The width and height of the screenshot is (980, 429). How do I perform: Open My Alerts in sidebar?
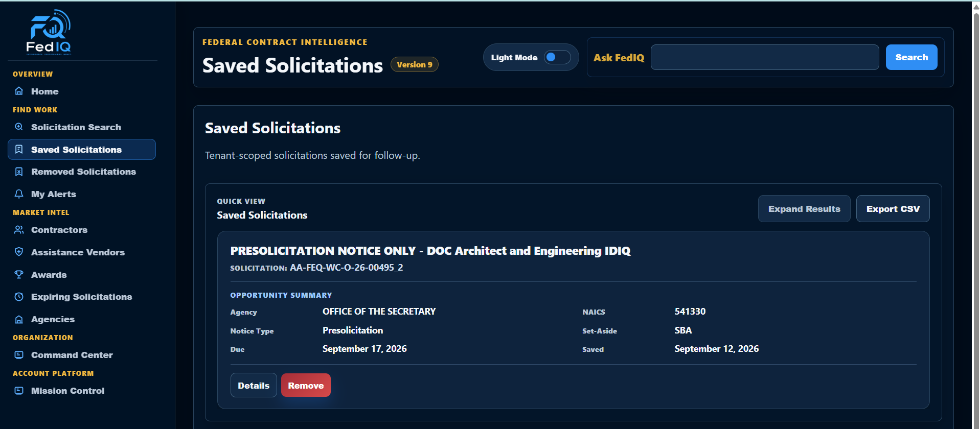pyautogui.click(x=82, y=194)
